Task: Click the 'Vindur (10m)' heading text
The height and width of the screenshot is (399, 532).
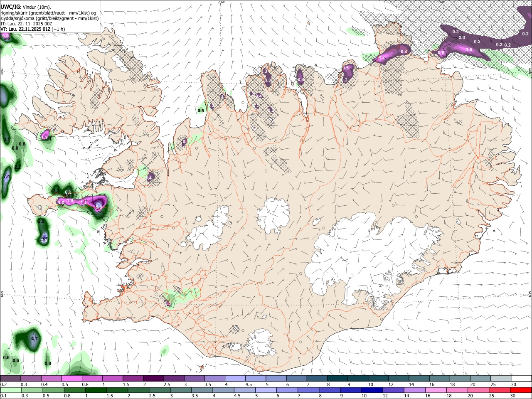Action: (x=37, y=7)
